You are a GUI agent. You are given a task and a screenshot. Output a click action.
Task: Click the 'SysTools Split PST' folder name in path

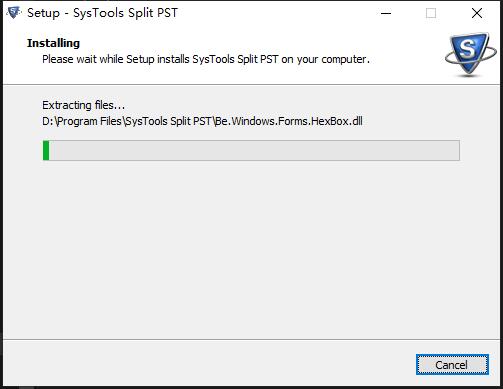pos(168,121)
